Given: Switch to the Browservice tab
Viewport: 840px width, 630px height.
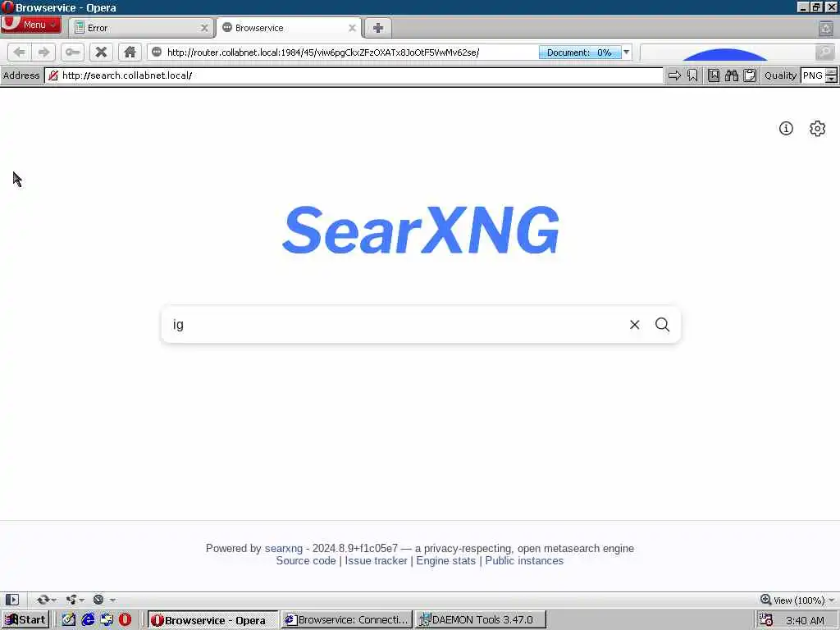Looking at the screenshot, I should click(x=290, y=28).
